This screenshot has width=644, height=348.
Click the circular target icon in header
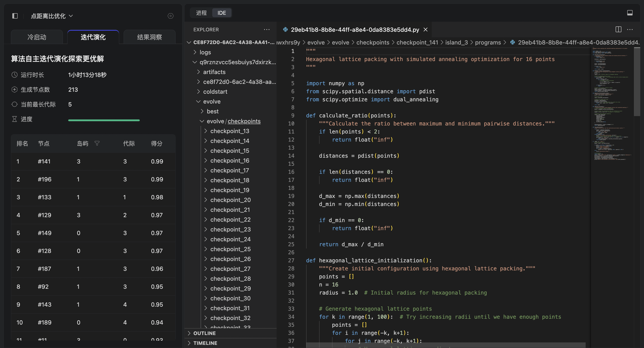[x=170, y=16]
